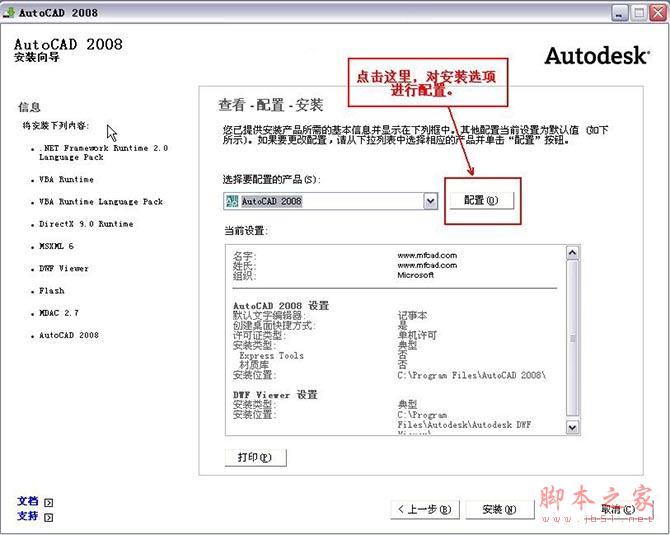
Task: Click the 'AutoCAD 2008' entry in the info list
Action: [69, 335]
